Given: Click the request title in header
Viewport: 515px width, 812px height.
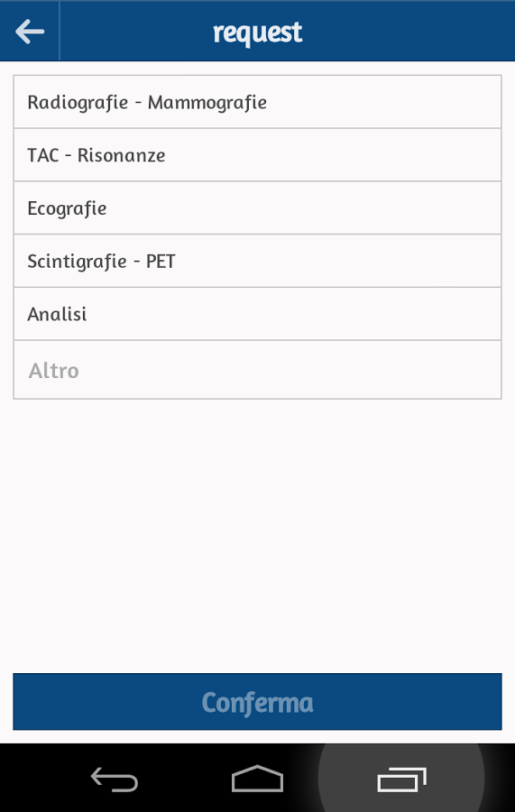Looking at the screenshot, I should coord(258,32).
